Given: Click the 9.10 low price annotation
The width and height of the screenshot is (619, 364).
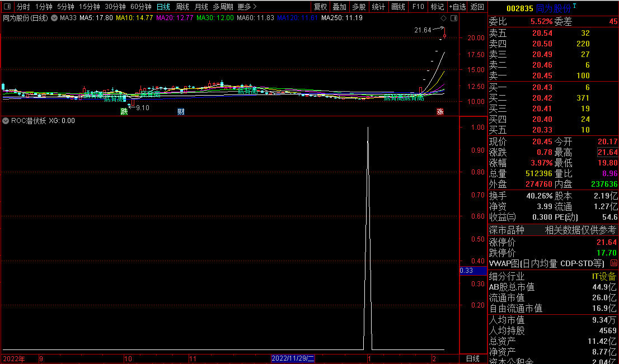Looking at the screenshot, I should (x=143, y=108).
